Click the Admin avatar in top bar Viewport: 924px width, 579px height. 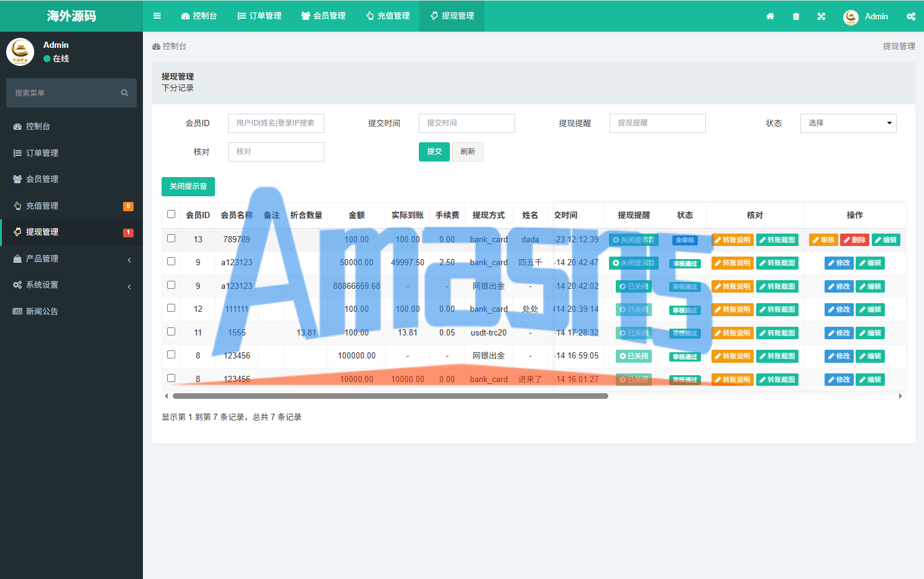851,17
